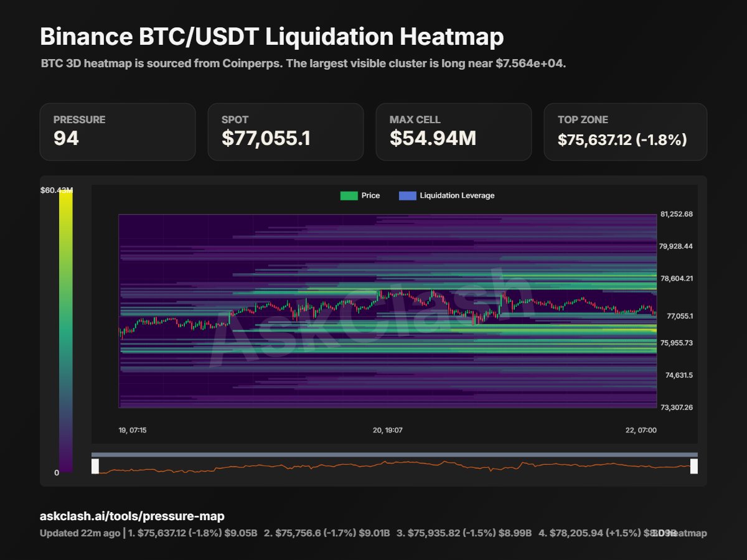Click the left range slider handle
747x560 pixels.
pos(95,466)
